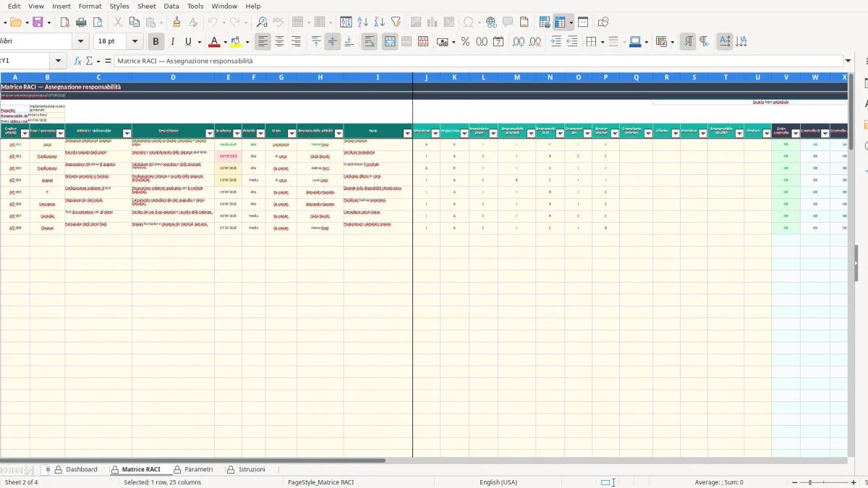Screen dimensions: 868x488
Task: Open the Sort dialog icon
Action: point(346,22)
